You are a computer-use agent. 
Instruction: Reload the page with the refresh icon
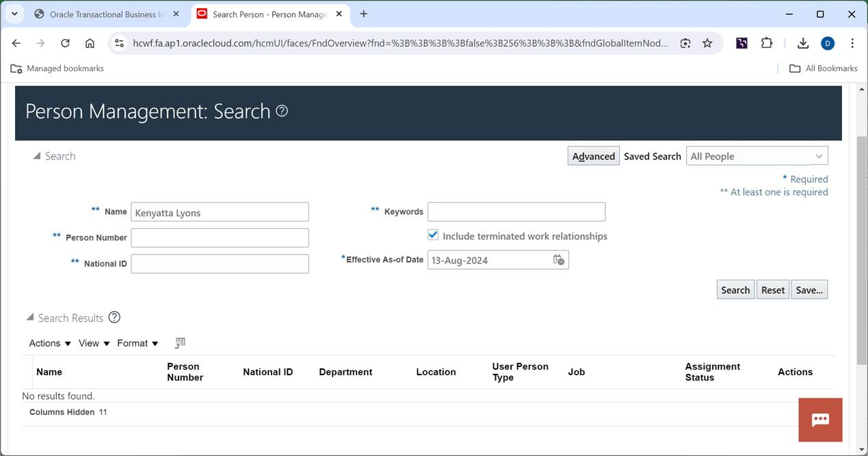coord(65,42)
